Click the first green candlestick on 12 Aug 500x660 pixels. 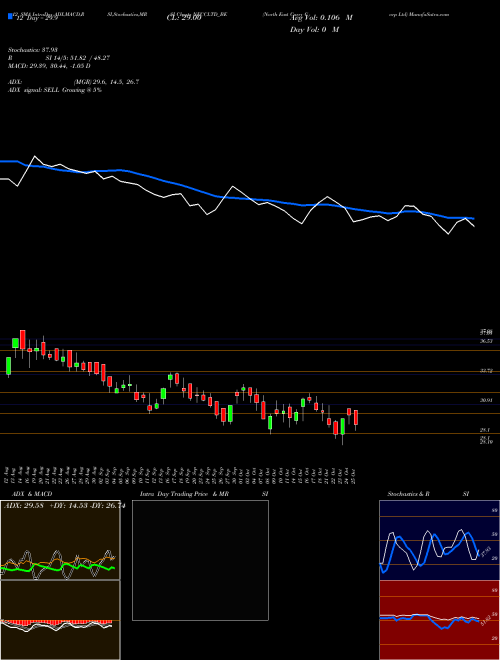click(8, 366)
